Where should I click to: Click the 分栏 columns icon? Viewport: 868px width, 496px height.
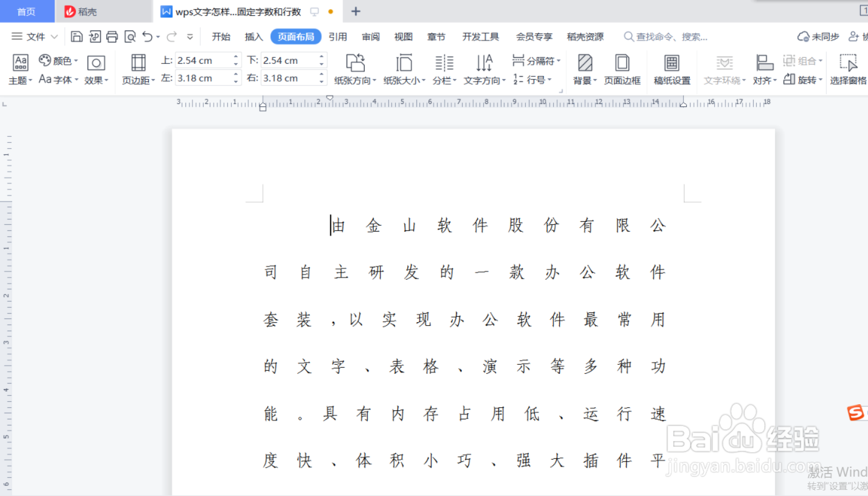[x=444, y=63]
